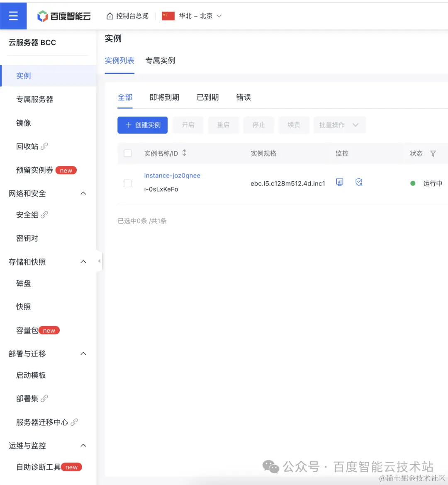Open the instance monitoring chart icon

click(x=339, y=182)
